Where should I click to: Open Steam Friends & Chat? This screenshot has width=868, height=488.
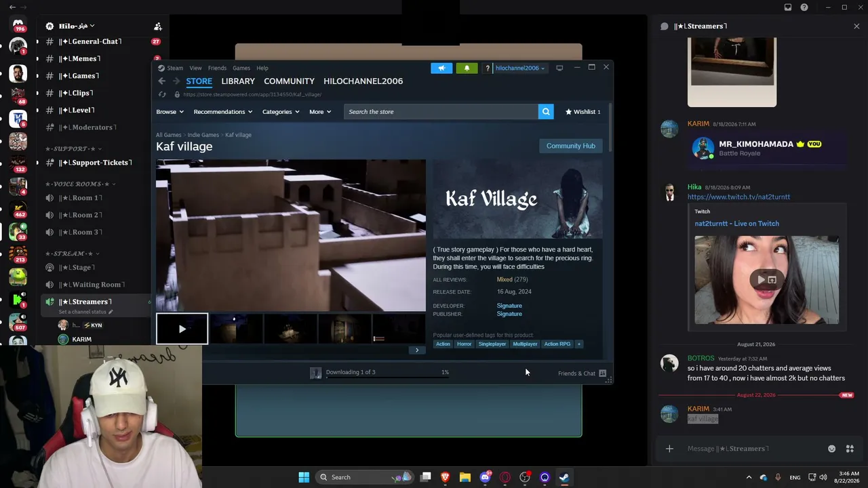pyautogui.click(x=582, y=373)
